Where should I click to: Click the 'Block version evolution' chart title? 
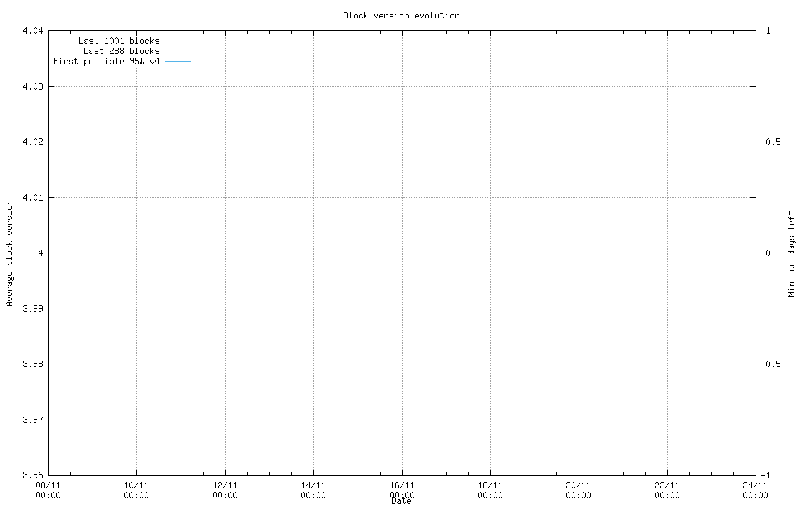pos(401,15)
